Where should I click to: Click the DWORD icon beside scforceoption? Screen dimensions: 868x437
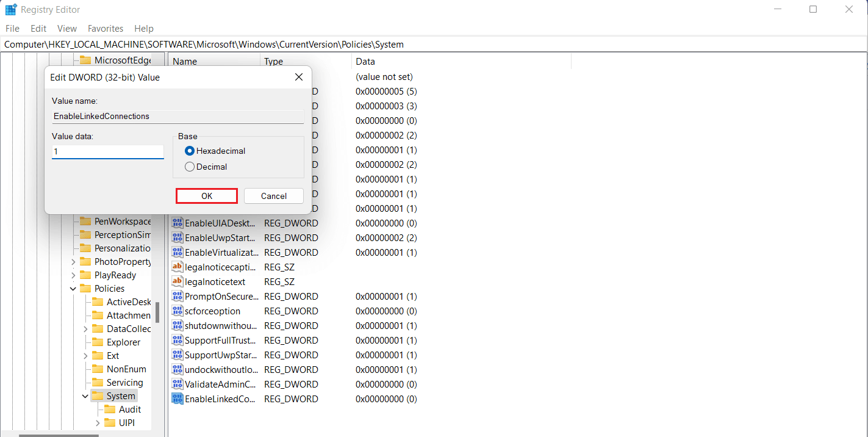pyautogui.click(x=177, y=311)
